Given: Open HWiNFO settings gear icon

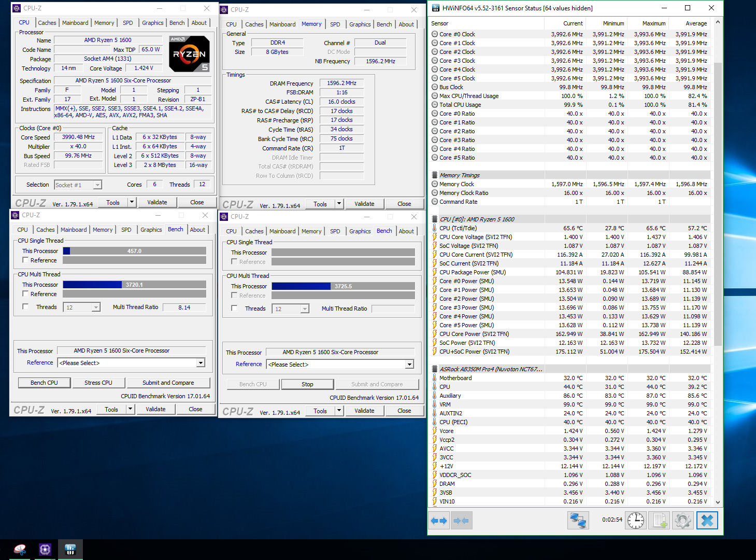Looking at the screenshot, I should [682, 520].
